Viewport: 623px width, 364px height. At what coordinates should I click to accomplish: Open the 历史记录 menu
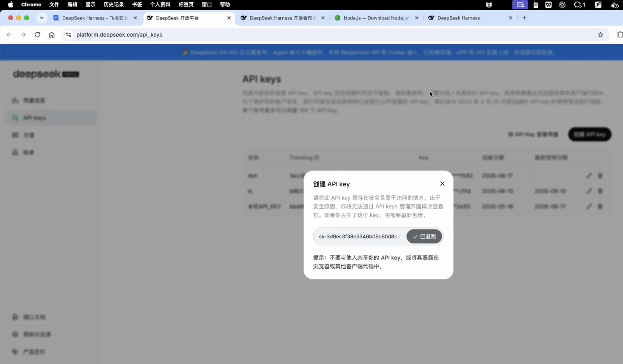click(x=114, y=5)
